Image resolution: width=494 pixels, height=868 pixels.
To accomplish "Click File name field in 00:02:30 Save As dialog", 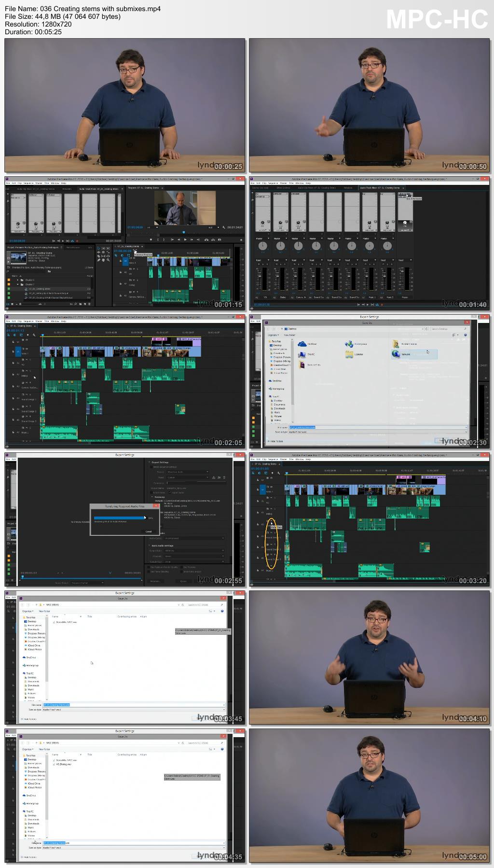I will pyautogui.click(x=378, y=427).
